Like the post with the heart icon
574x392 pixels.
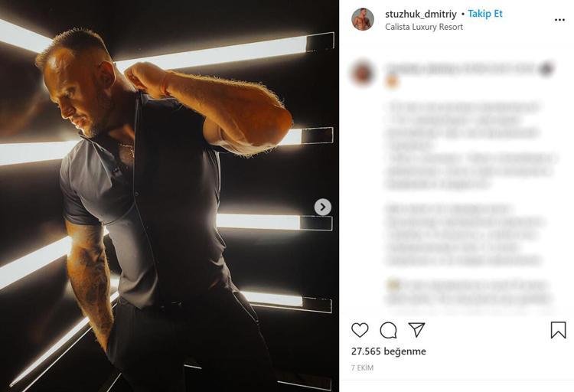360,330
